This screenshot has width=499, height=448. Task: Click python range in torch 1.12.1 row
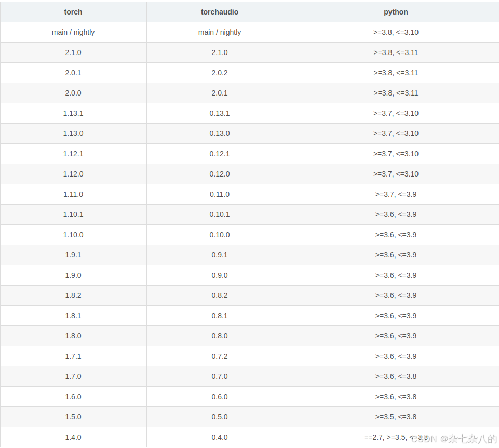pos(396,154)
